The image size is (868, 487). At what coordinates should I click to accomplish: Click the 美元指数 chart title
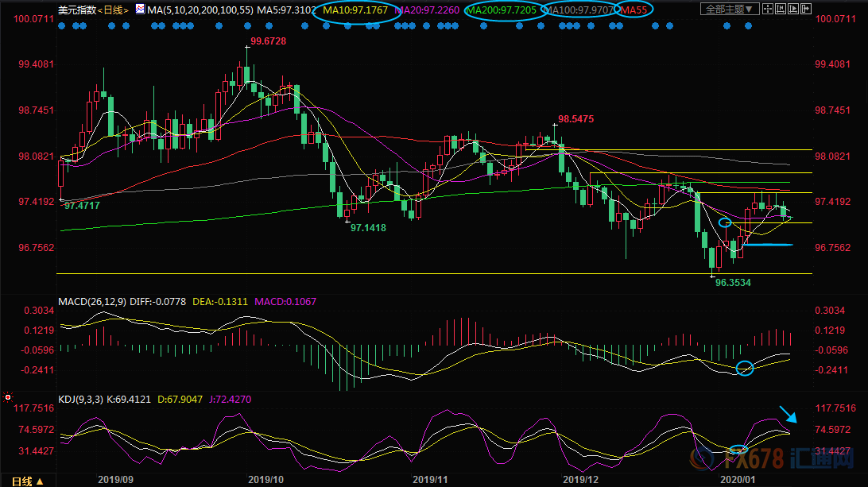point(77,10)
